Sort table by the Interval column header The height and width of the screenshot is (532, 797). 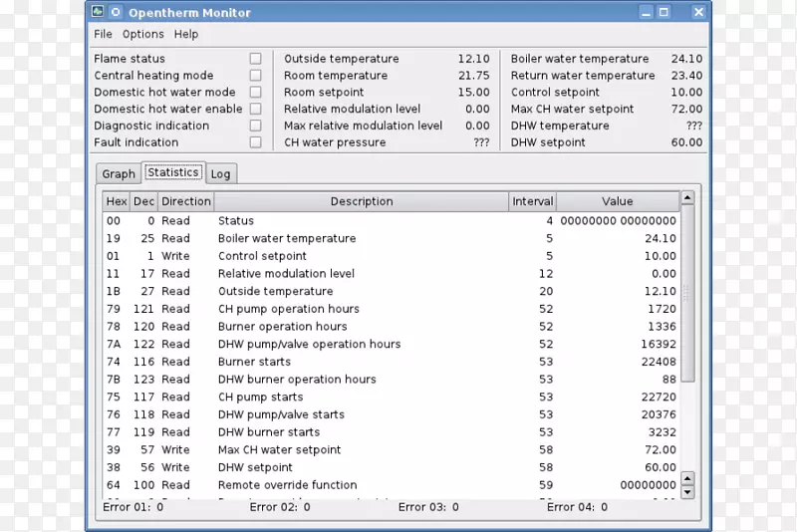[x=533, y=201]
